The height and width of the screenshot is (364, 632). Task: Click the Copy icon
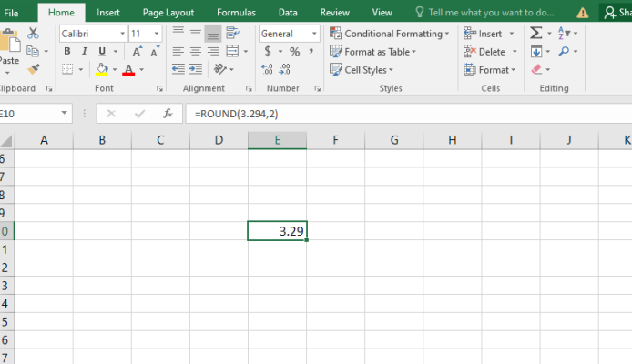pyautogui.click(x=32, y=51)
